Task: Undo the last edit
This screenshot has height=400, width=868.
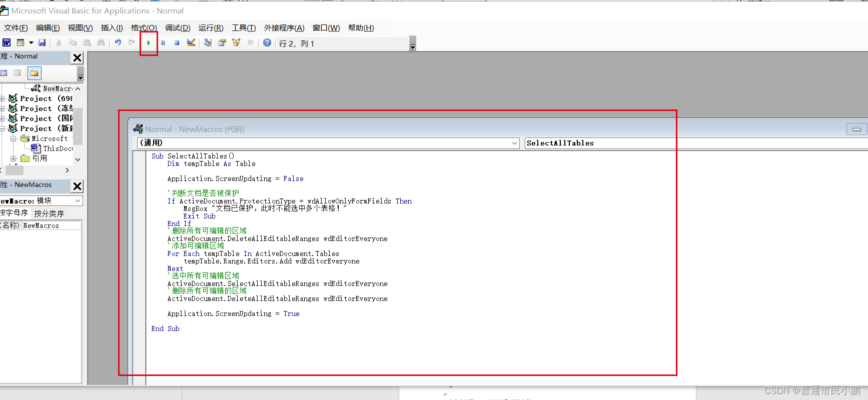Action: click(x=118, y=43)
